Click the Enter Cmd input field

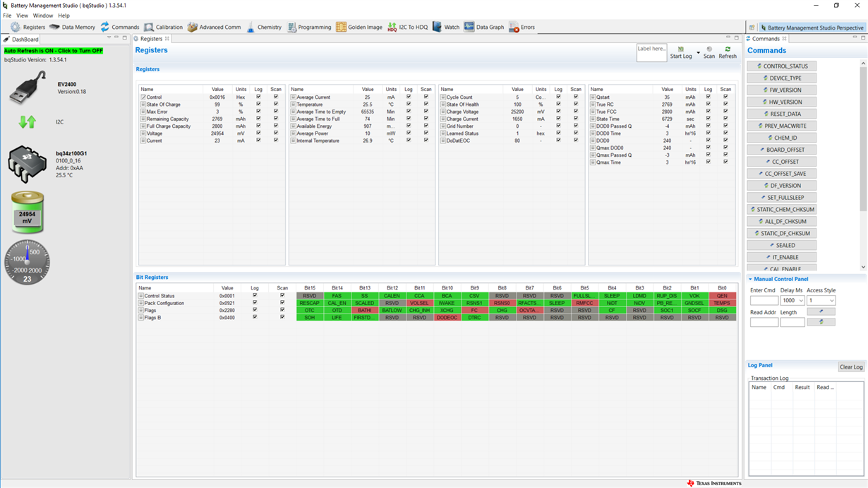click(x=764, y=301)
